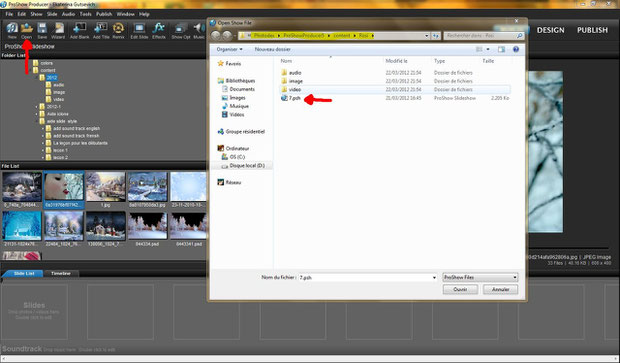Image resolution: width=620 pixels, height=363 pixels.
Task: Expand the file name history dropdown
Action: coord(434,278)
